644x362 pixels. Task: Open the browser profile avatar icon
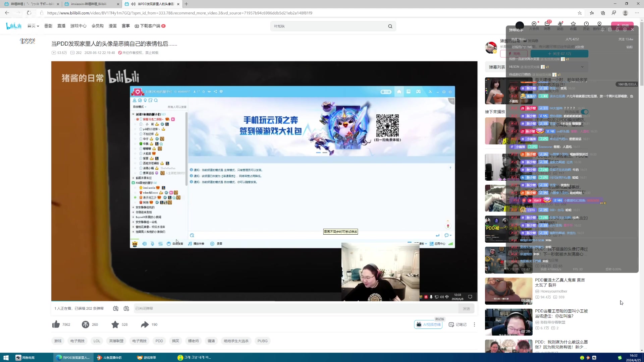click(625, 13)
